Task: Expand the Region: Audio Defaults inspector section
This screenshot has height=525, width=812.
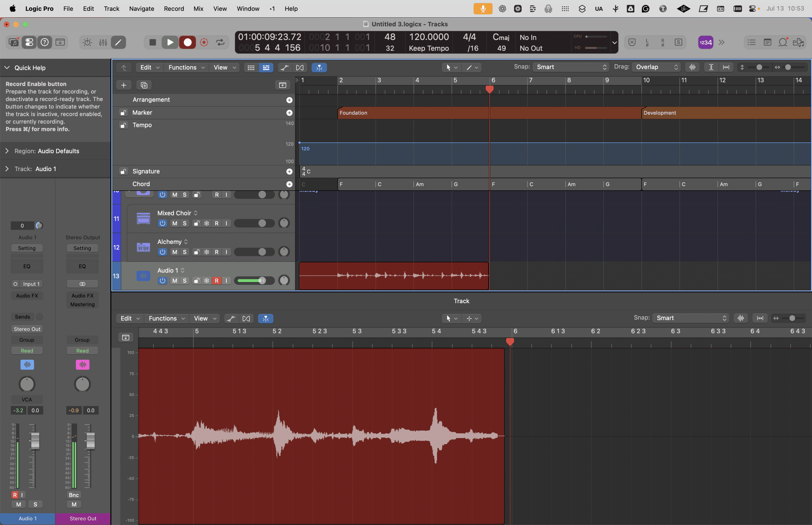Action: point(7,151)
